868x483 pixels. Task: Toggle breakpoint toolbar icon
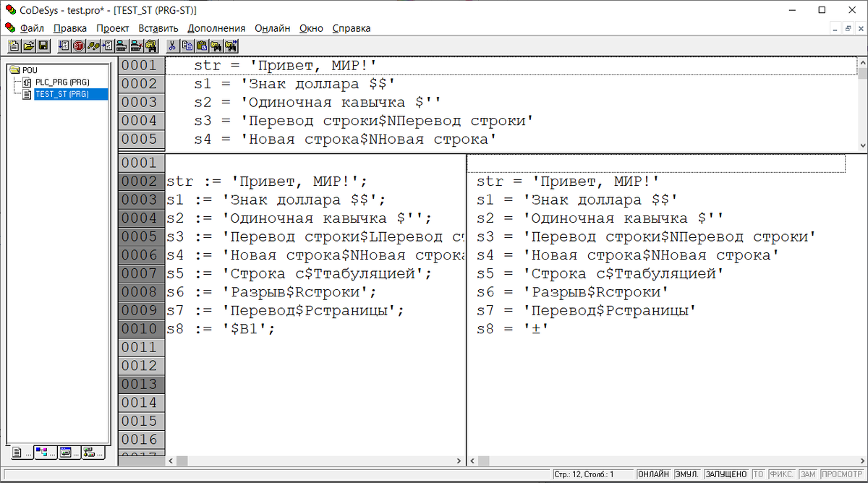coord(108,46)
